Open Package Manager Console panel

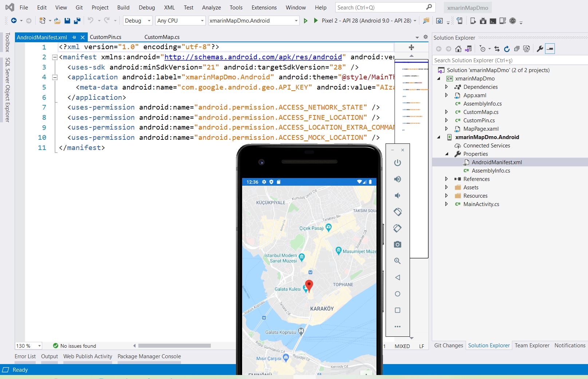[149, 356]
